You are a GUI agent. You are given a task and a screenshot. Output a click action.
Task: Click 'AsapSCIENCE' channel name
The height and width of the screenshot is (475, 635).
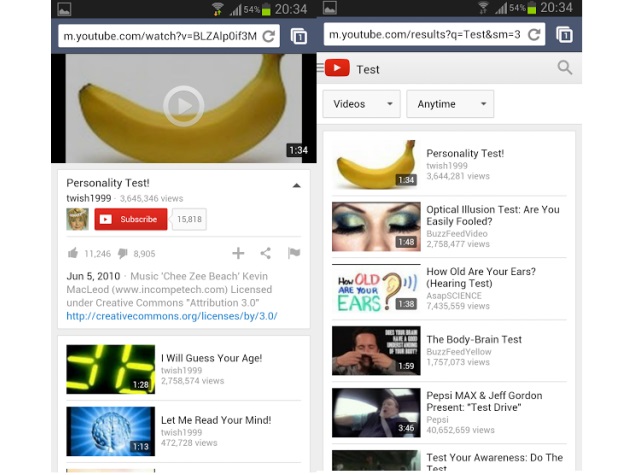454,296
